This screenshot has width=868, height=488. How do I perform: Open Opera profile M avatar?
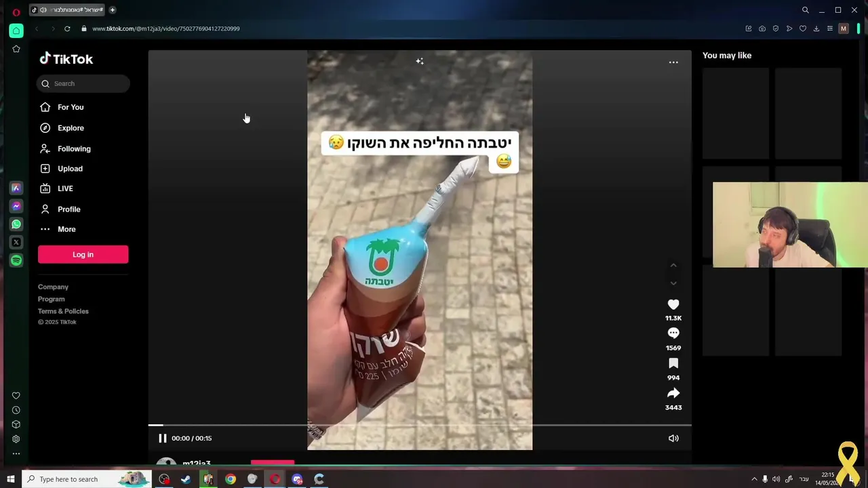844,28
